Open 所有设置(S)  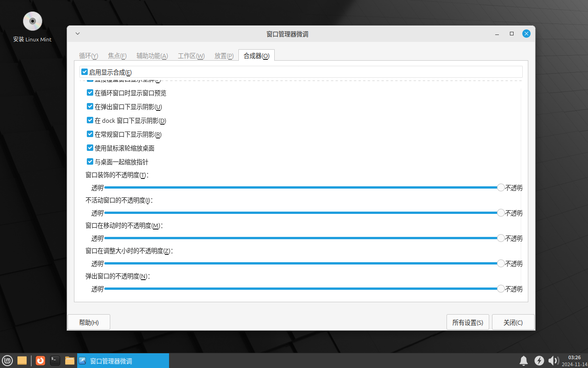(468, 322)
